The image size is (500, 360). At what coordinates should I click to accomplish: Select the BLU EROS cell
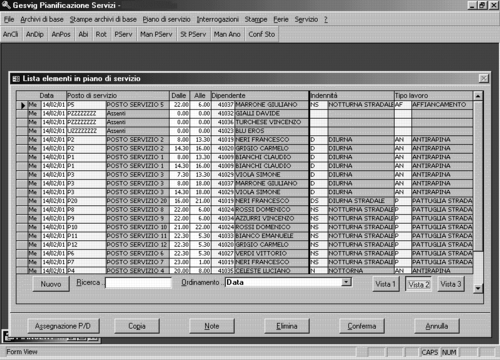pos(271,131)
